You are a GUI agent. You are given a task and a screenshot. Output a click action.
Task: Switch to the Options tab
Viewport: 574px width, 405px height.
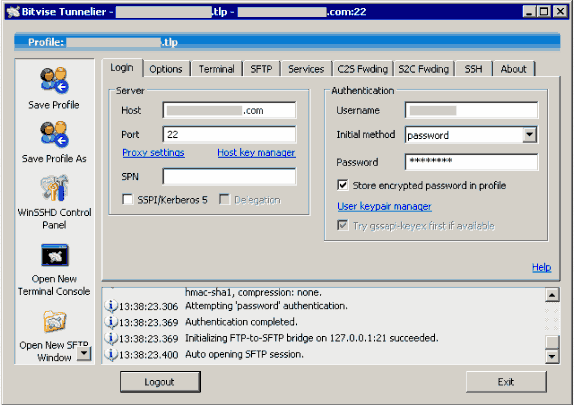tap(166, 69)
